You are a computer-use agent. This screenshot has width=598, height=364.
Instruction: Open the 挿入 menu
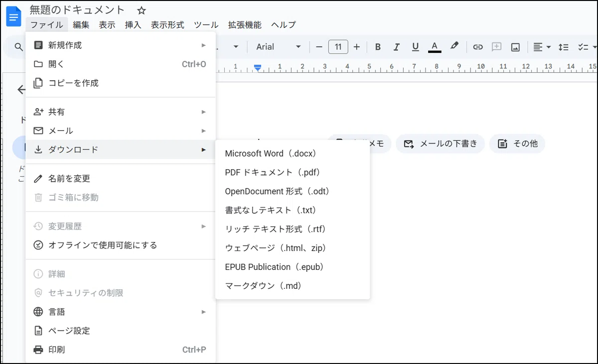[x=133, y=25]
